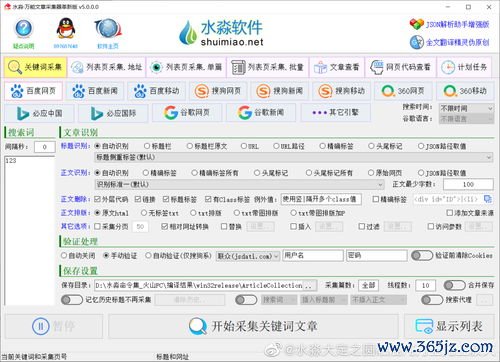
Task: Toggle the 有Class标签 checkbox
Action: [228, 199]
